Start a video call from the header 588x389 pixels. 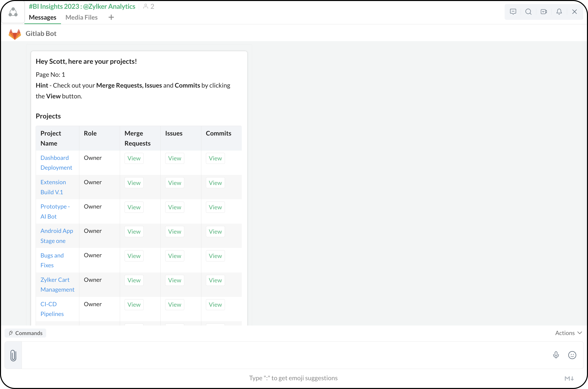[544, 12]
